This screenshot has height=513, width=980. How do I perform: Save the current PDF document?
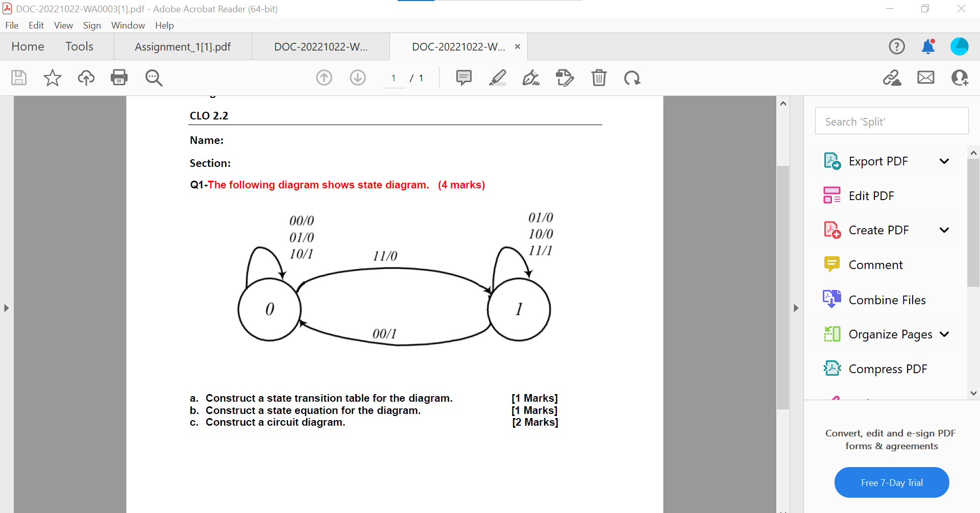pyautogui.click(x=18, y=78)
